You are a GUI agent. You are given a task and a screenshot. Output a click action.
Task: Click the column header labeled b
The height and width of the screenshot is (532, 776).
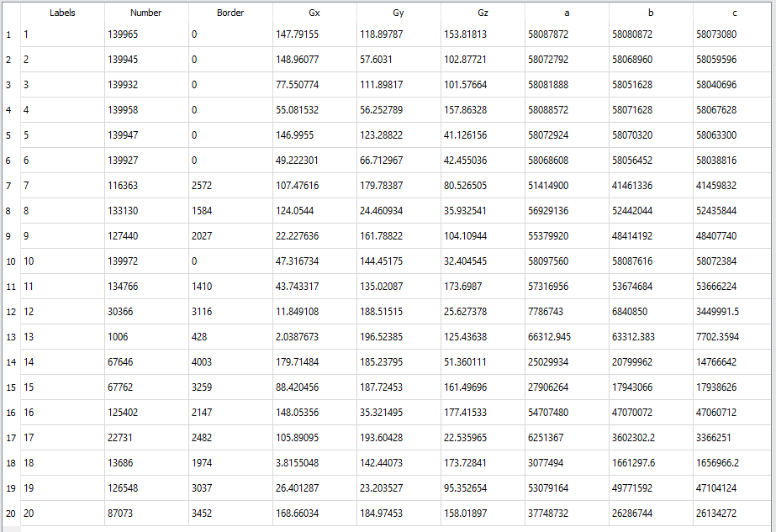(651, 13)
